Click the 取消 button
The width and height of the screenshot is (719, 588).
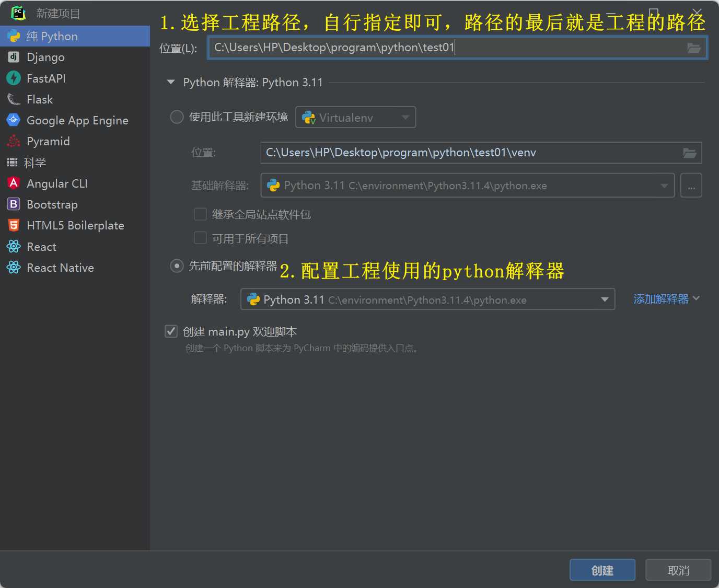pyautogui.click(x=678, y=570)
